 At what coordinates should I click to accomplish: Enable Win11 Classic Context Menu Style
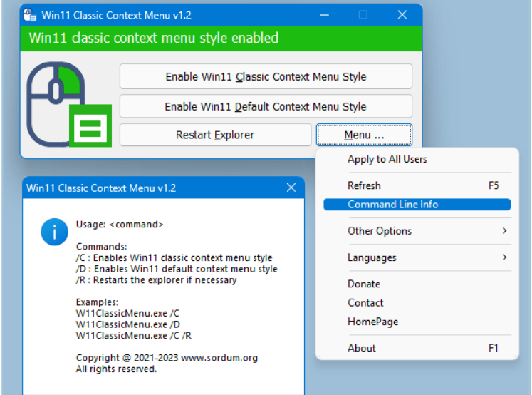coord(266,76)
